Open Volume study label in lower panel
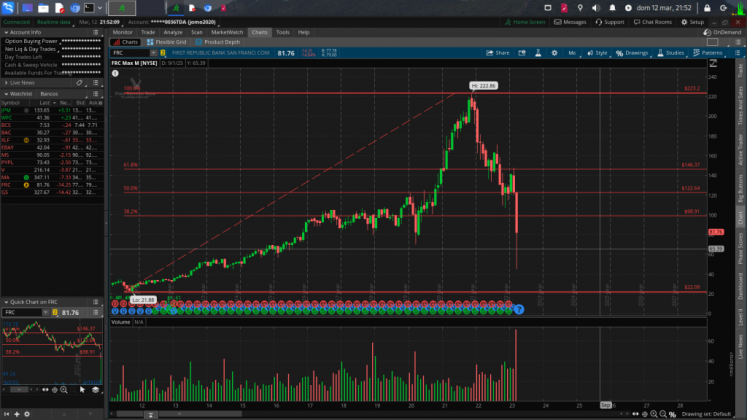Viewport: 747px width, 420px height. (121, 322)
